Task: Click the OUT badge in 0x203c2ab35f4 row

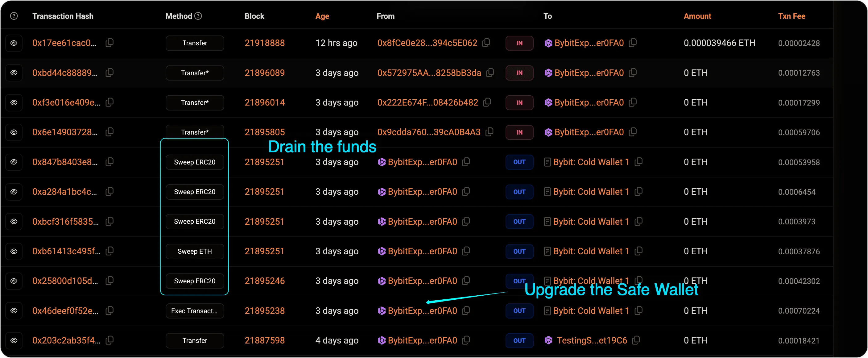Action: point(519,340)
